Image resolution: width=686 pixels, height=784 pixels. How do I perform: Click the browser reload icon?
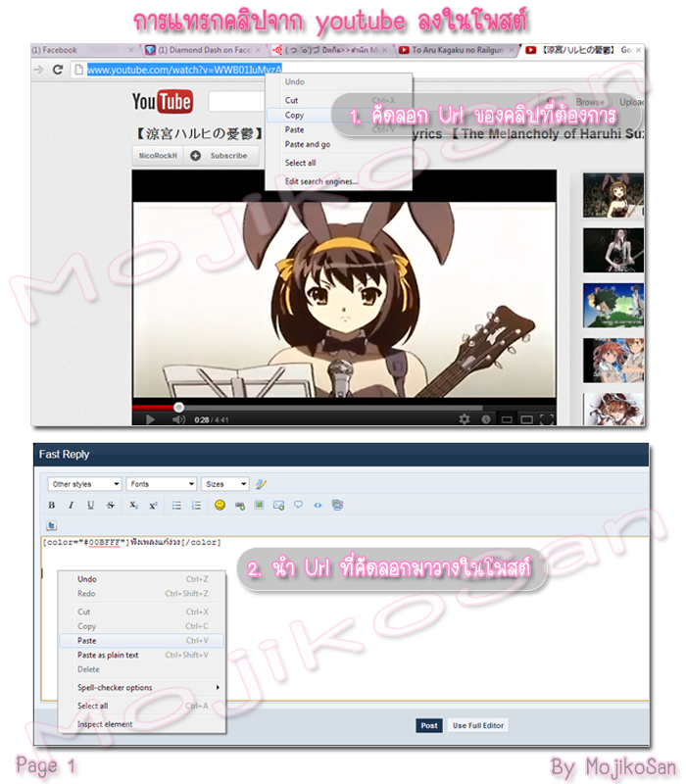pyautogui.click(x=58, y=70)
